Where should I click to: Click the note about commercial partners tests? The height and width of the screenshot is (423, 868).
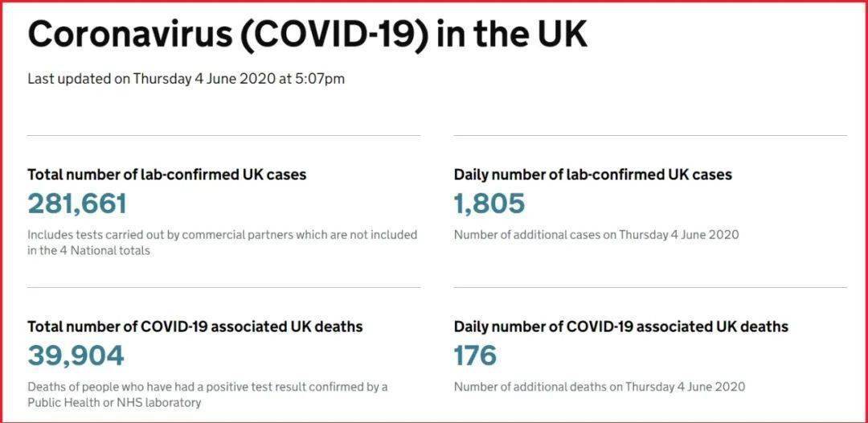coord(223,243)
